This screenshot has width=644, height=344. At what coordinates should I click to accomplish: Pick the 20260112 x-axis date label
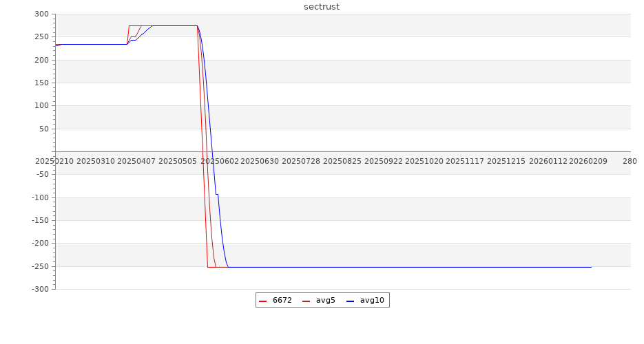point(548,161)
